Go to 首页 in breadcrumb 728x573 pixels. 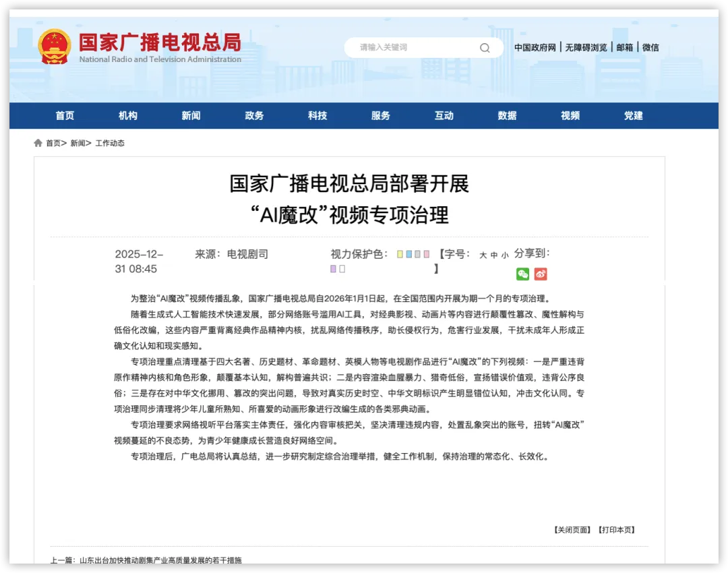tap(53, 143)
